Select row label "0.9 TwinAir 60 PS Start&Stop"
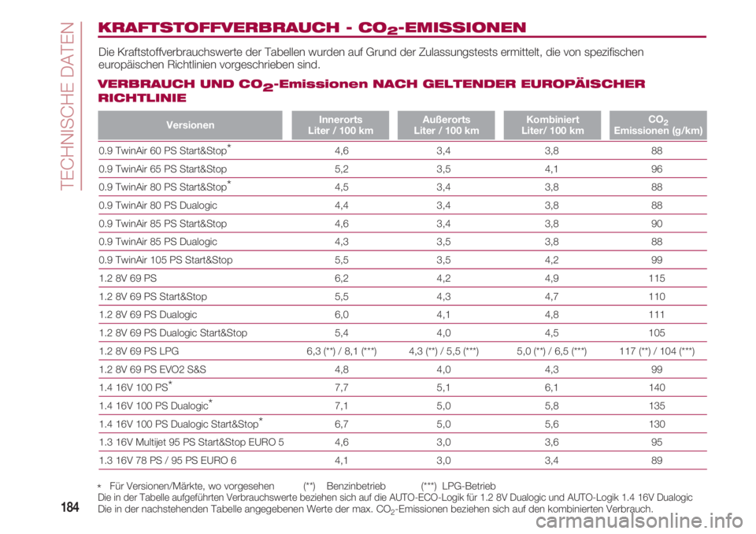The image size is (756, 534). pos(165,150)
